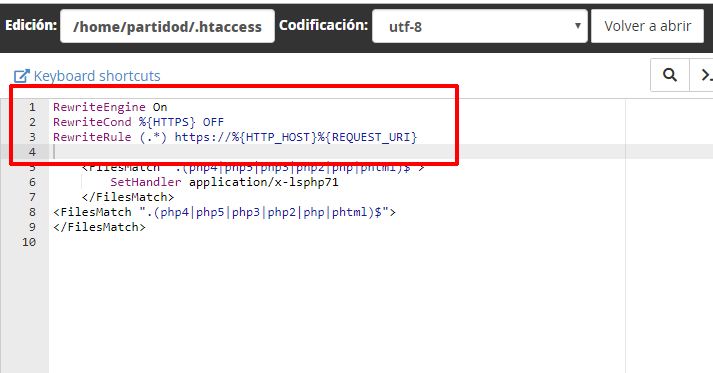Click line number 10 in the gutter
713x373 pixels.
[x=29, y=242]
